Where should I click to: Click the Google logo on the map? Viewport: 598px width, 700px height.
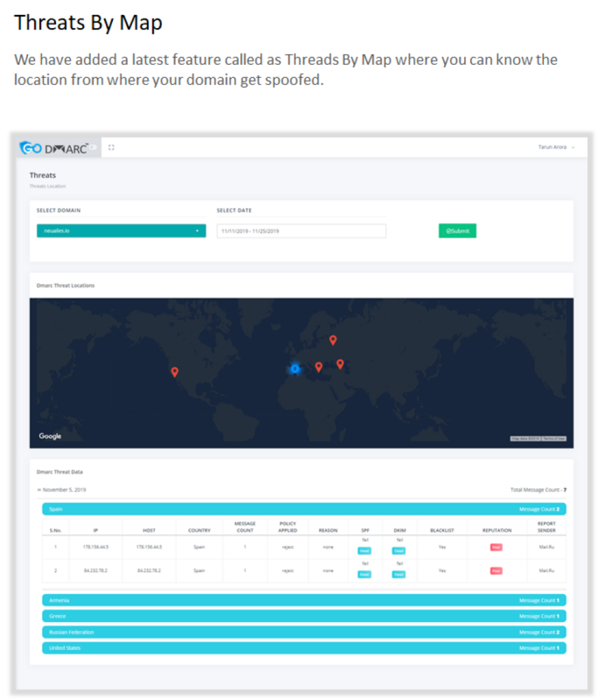coord(50,436)
